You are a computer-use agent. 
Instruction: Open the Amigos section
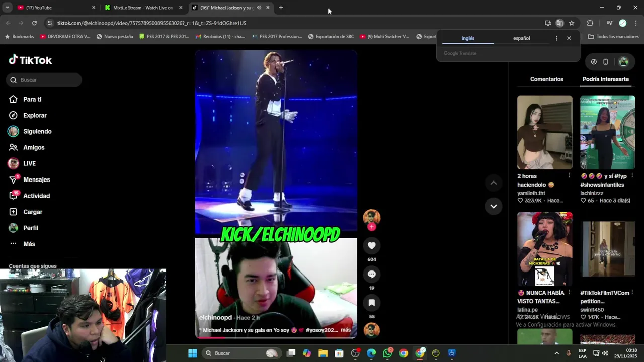[x=34, y=147]
